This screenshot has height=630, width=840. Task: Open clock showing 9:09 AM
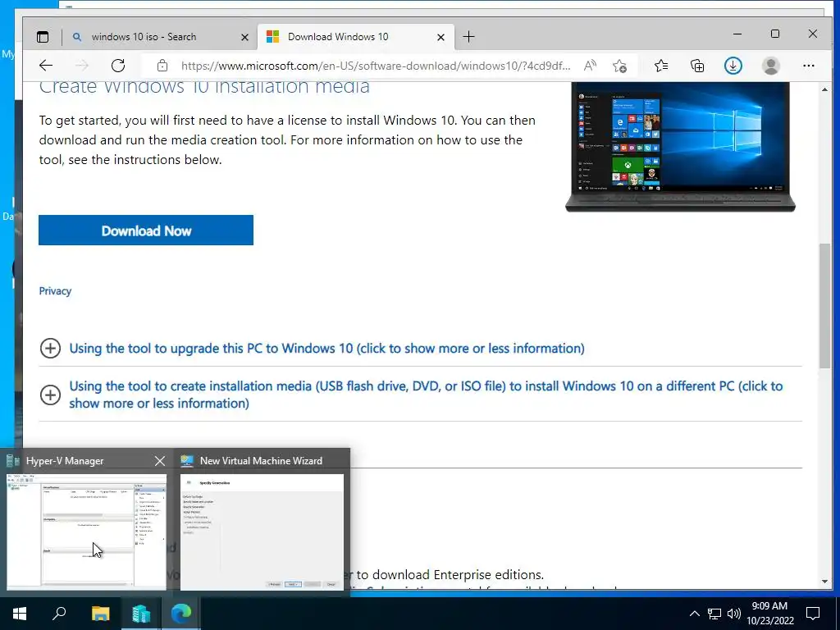click(x=769, y=614)
